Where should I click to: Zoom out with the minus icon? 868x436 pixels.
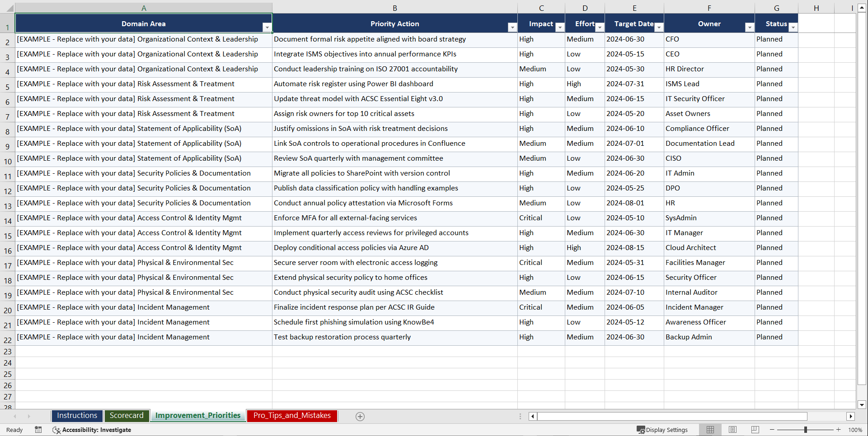click(x=771, y=430)
